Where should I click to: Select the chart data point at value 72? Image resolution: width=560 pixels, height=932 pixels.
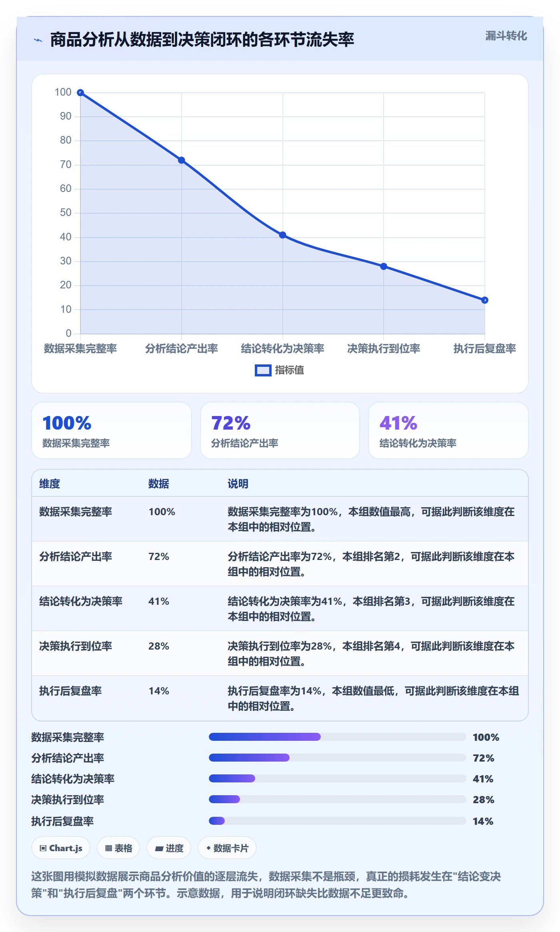click(182, 160)
